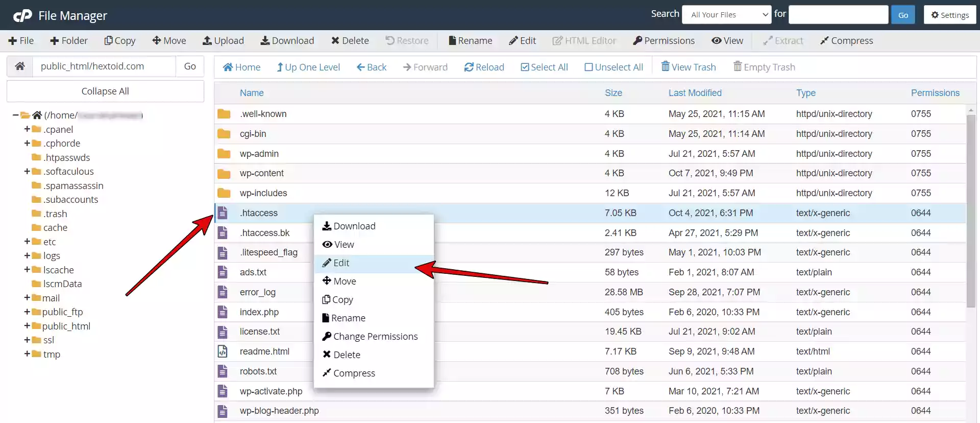Choose Rename in the context menu
This screenshot has width=980, height=423.
374,318
